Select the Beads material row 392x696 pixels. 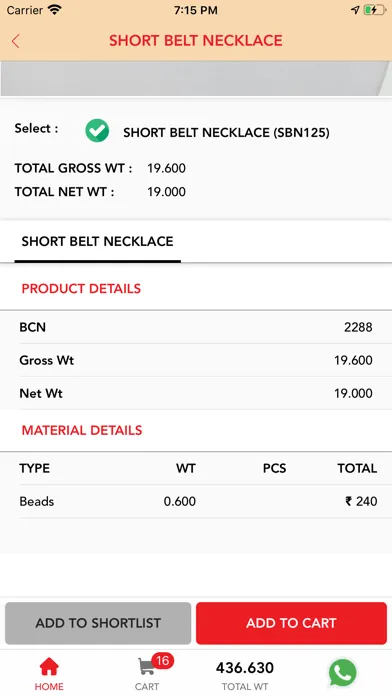[196, 501]
